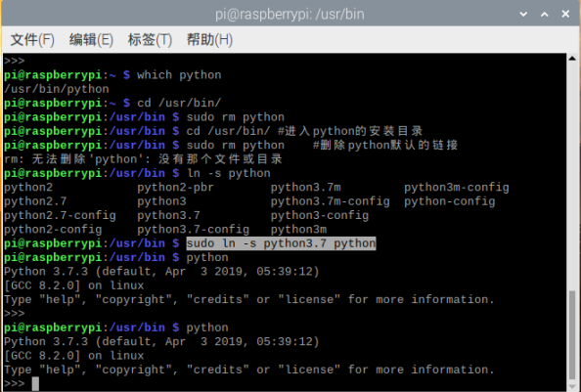This screenshot has width=581, height=392.
Task: Click the vertical scrollbar thumb
Action: point(572,338)
